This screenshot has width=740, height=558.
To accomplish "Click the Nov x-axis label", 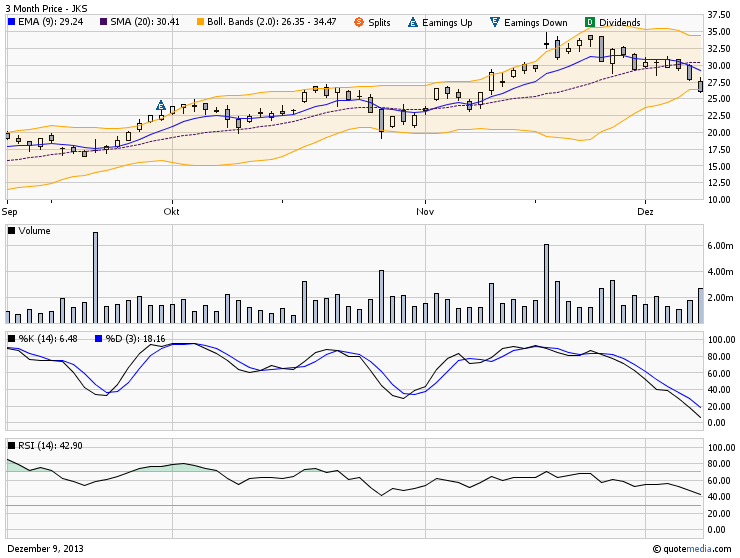I will (425, 211).
